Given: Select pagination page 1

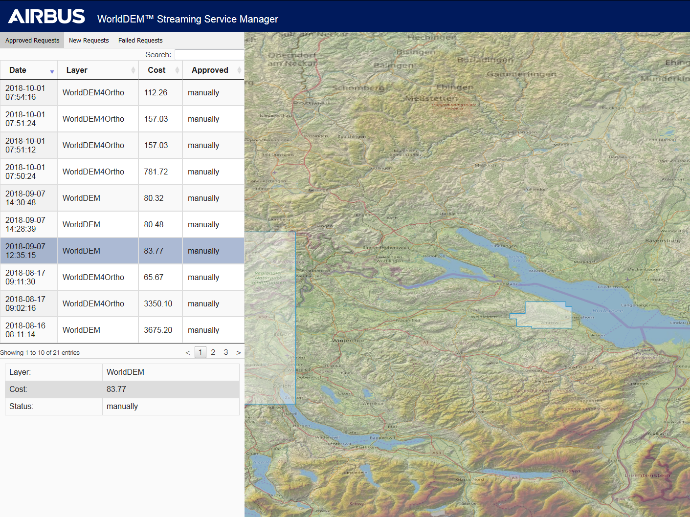Looking at the screenshot, I should (200, 352).
